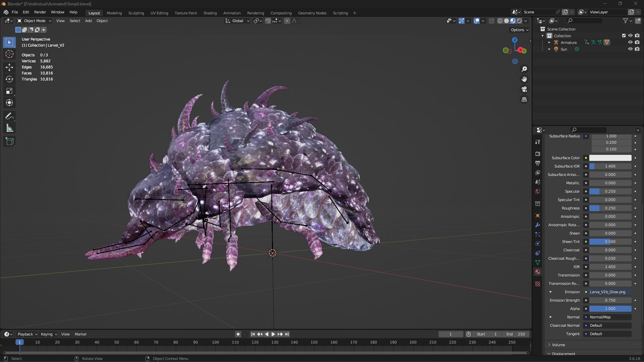Toggle the camera view icon

[524, 89]
